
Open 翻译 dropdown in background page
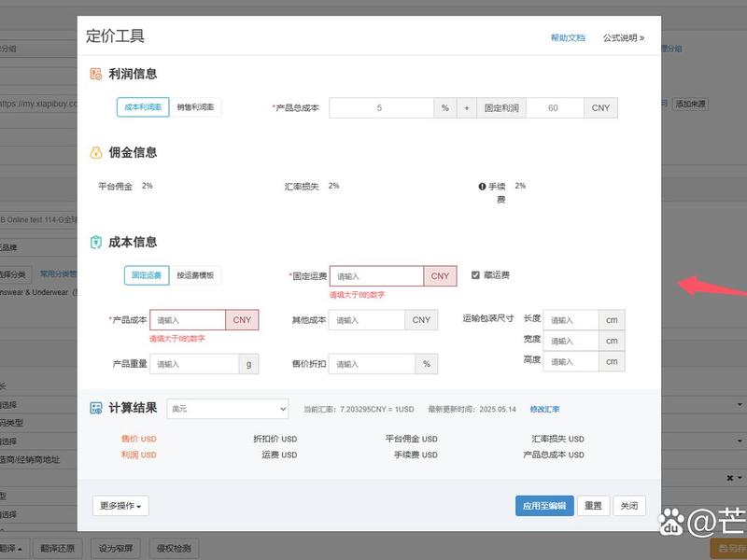pos(12,549)
